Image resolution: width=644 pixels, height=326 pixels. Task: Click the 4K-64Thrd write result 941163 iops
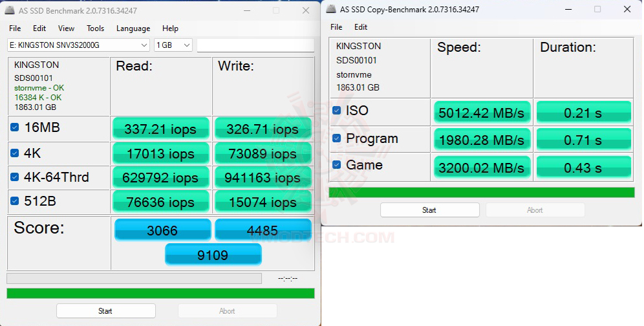263,177
